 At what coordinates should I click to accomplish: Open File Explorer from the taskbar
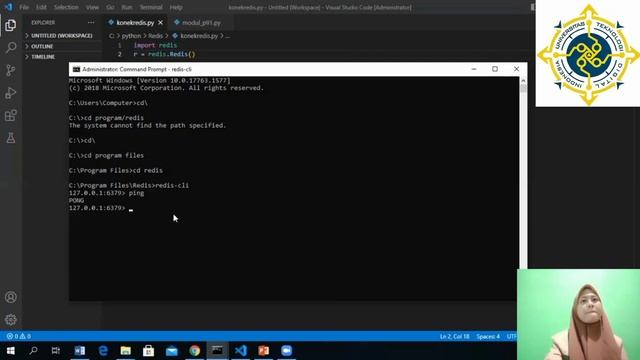126,351
